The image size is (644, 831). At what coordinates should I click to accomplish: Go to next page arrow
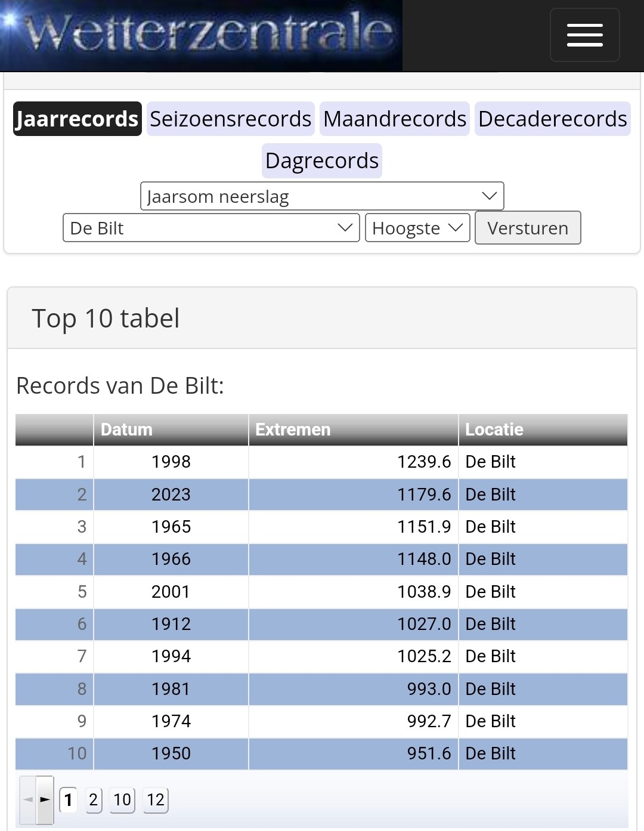click(45, 799)
